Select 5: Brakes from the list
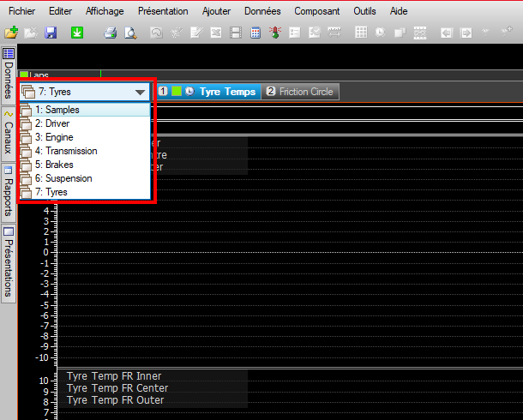523x420 pixels. [85, 165]
